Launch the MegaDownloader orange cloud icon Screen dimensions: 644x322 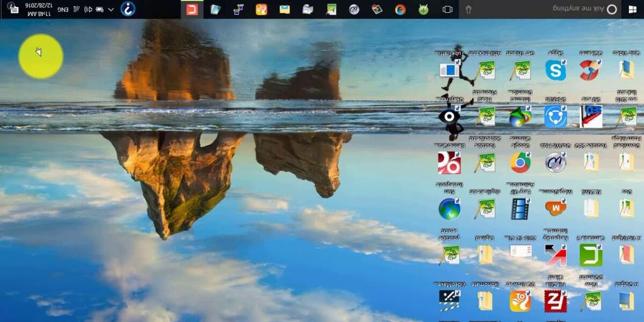[x=555, y=208]
